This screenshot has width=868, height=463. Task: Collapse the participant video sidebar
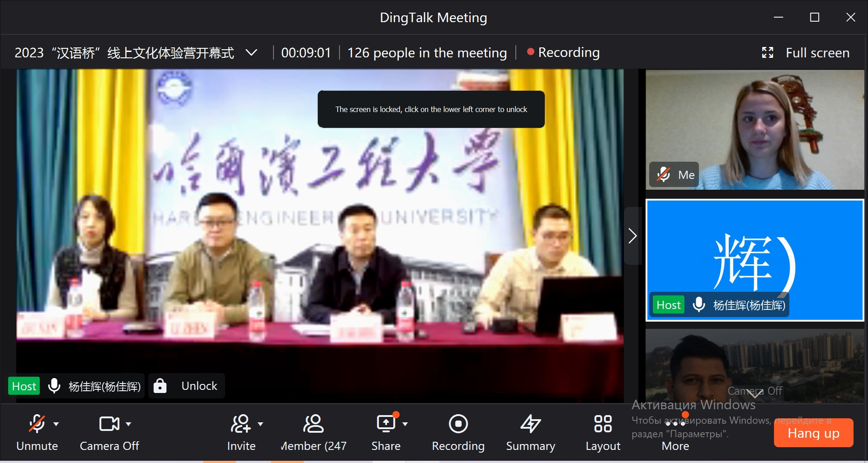(x=632, y=236)
